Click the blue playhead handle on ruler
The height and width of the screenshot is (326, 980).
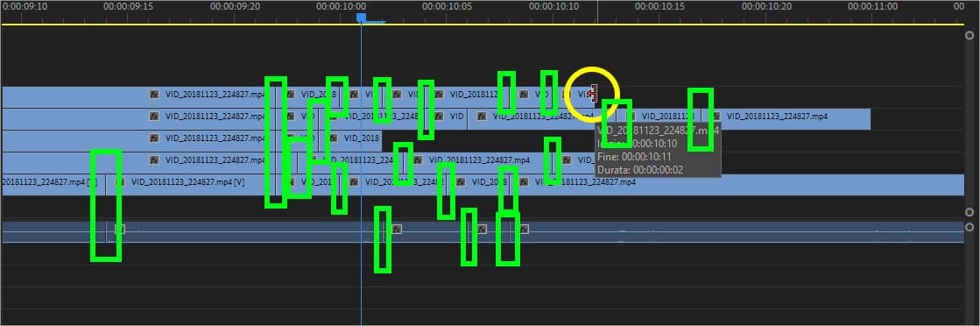coord(361,18)
